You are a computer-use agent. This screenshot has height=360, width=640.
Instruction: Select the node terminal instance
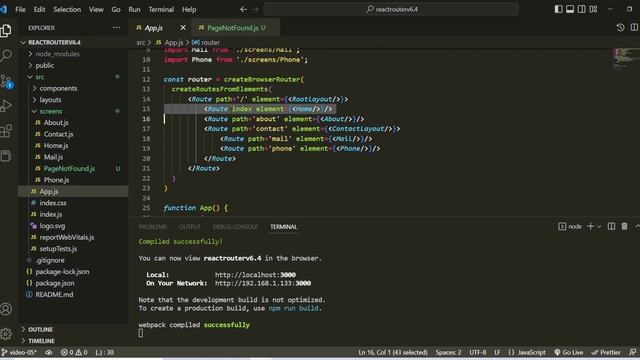(570, 227)
